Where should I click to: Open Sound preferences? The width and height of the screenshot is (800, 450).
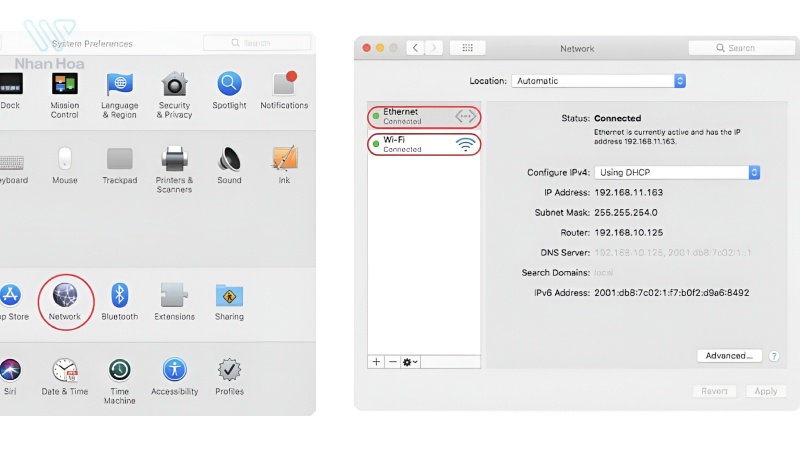(x=229, y=166)
